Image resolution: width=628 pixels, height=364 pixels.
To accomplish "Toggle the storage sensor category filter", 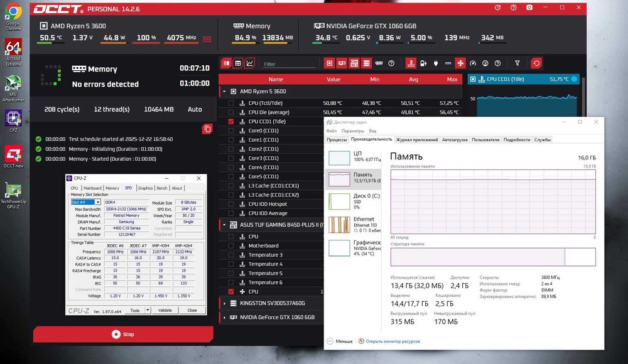I will click(x=367, y=63).
